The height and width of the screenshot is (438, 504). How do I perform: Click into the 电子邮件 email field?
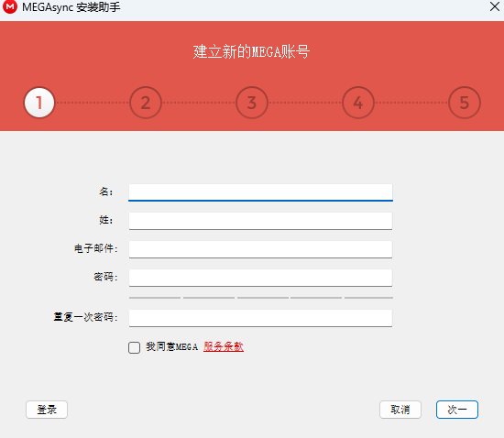tap(260, 249)
